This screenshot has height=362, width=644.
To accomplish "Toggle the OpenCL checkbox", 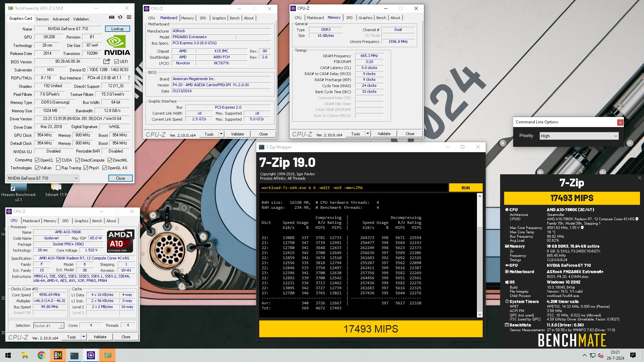I will tap(37, 160).
